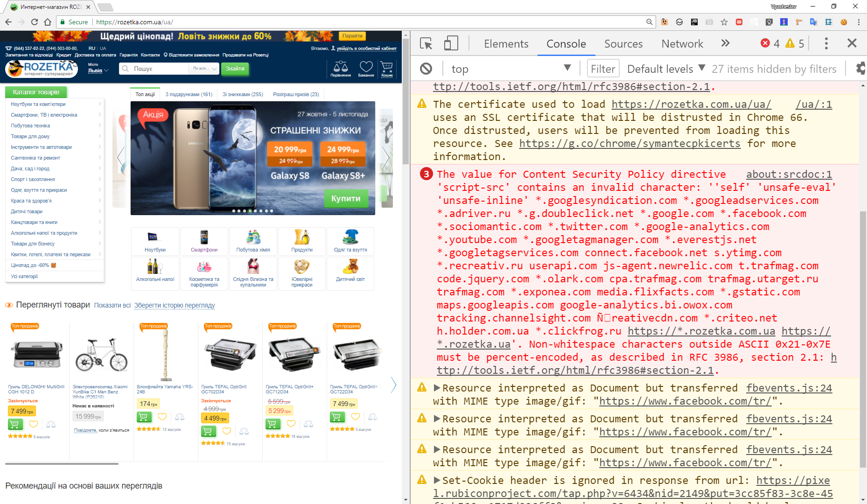Click the Знайти search button
This screenshot has width=867, height=504.
(235, 69)
